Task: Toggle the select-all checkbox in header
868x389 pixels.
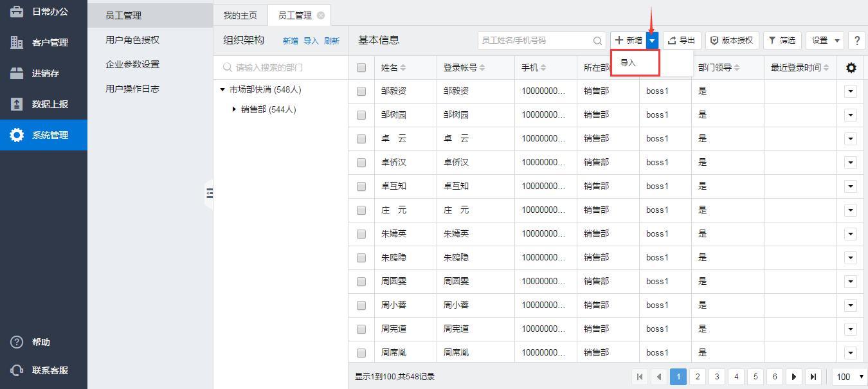Action: click(361, 68)
